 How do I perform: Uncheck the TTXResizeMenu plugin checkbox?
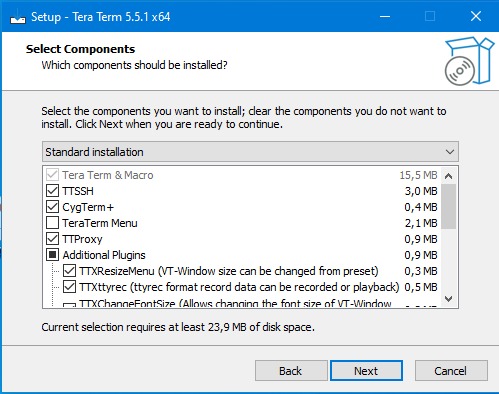tap(69, 271)
